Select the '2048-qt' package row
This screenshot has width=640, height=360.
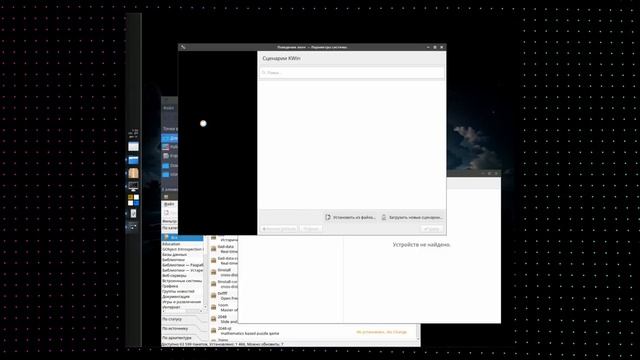(x=313, y=331)
